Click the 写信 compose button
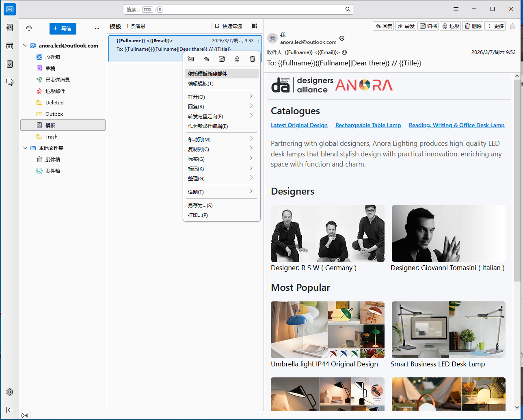This screenshot has width=523, height=420. tap(63, 28)
